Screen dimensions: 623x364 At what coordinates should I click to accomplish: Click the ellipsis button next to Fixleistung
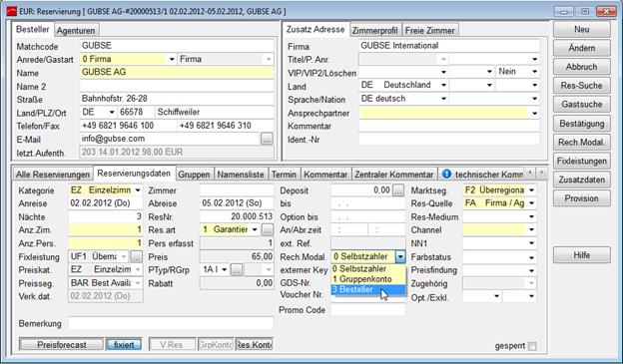point(136,257)
